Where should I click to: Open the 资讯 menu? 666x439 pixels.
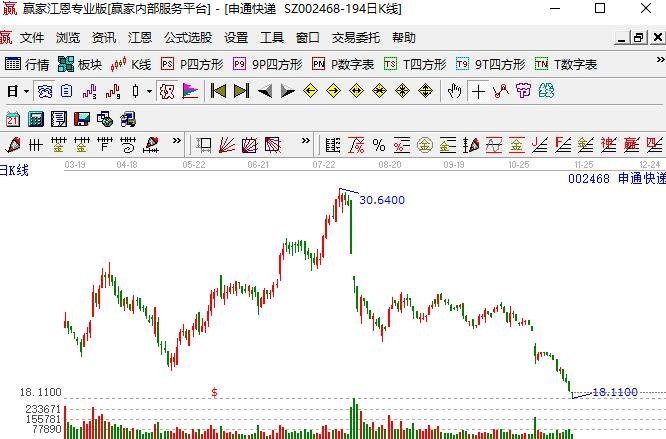104,38
